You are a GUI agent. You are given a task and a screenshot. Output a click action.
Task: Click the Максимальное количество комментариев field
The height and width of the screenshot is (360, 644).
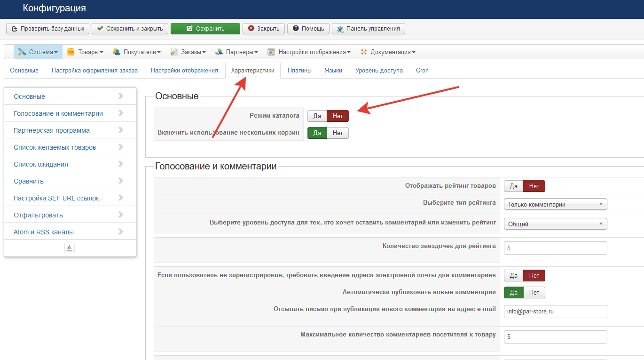[556, 337]
